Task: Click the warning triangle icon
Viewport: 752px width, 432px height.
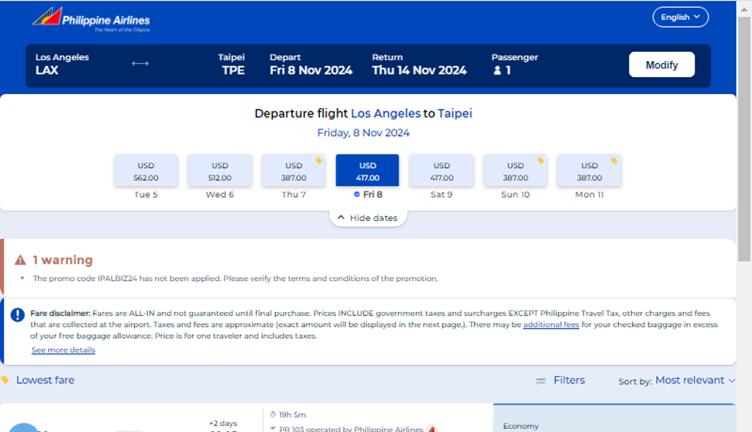Action: (x=20, y=260)
